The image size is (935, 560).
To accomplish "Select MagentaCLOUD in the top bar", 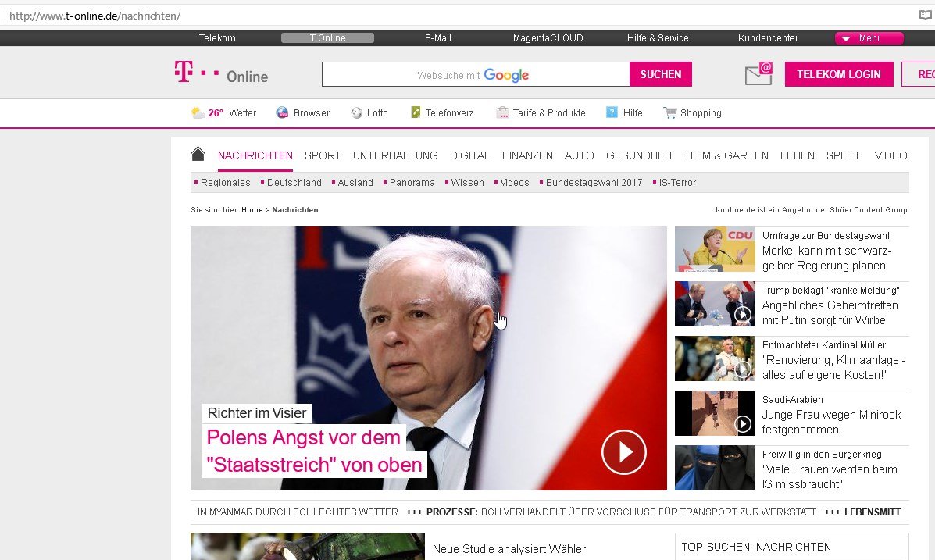I will (548, 38).
